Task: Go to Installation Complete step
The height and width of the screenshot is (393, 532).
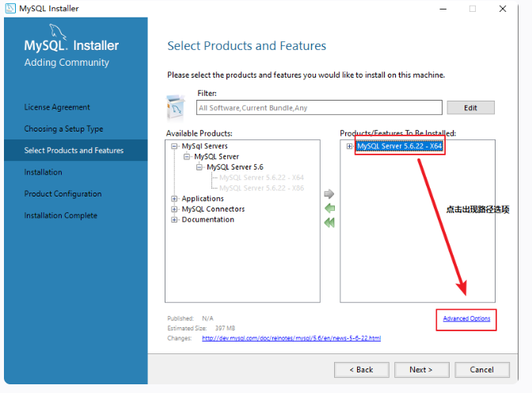Action: (x=60, y=216)
